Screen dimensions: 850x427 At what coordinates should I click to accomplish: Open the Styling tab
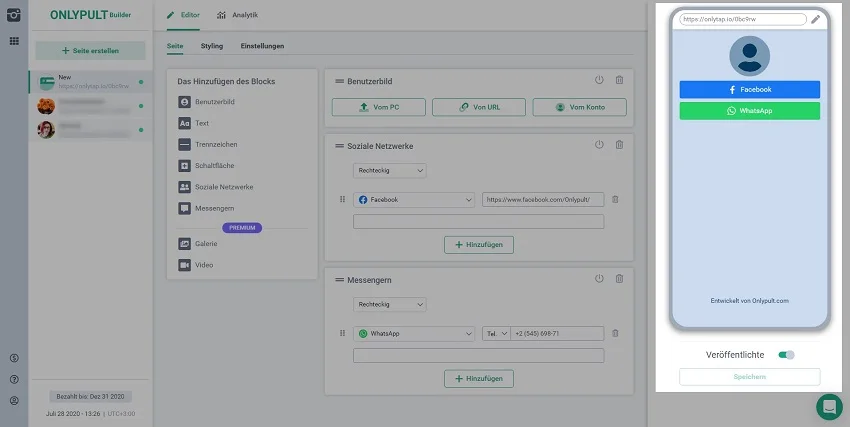211,46
